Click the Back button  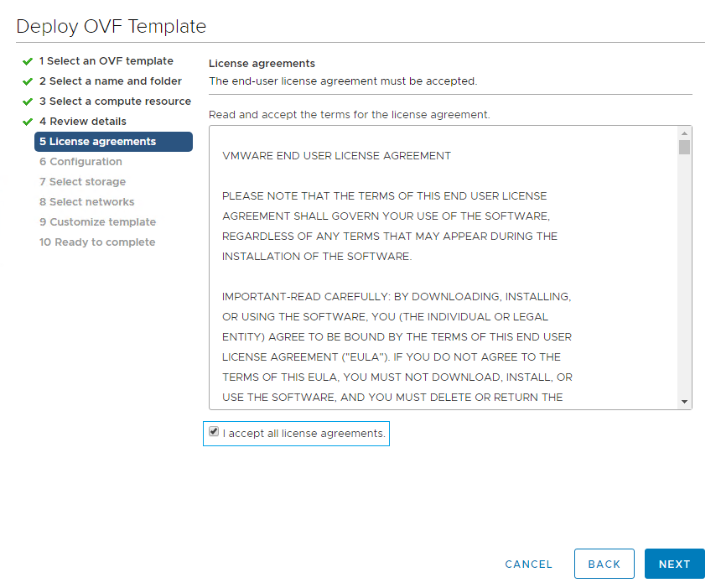604,564
